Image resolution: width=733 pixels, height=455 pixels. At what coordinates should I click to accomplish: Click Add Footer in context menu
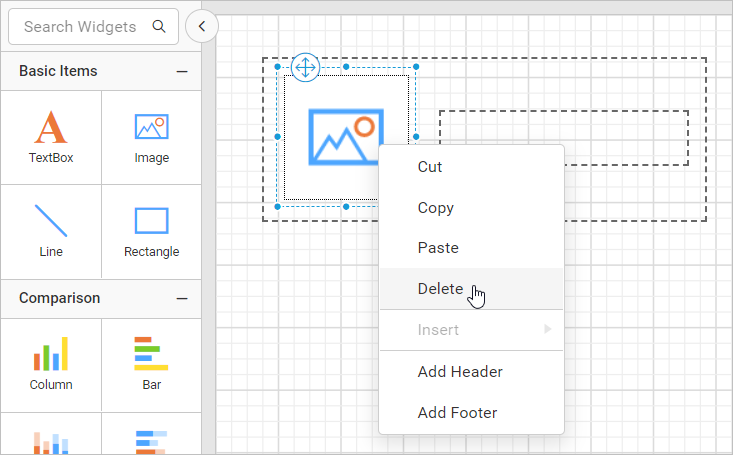coord(457,413)
